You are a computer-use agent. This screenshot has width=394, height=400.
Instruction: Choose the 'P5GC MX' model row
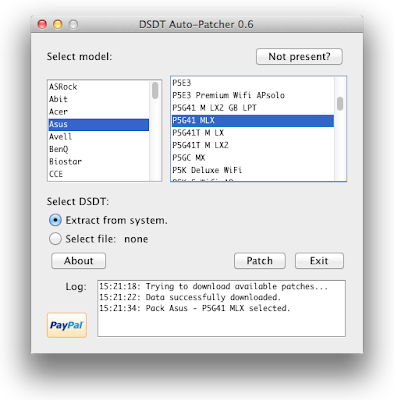coord(253,158)
